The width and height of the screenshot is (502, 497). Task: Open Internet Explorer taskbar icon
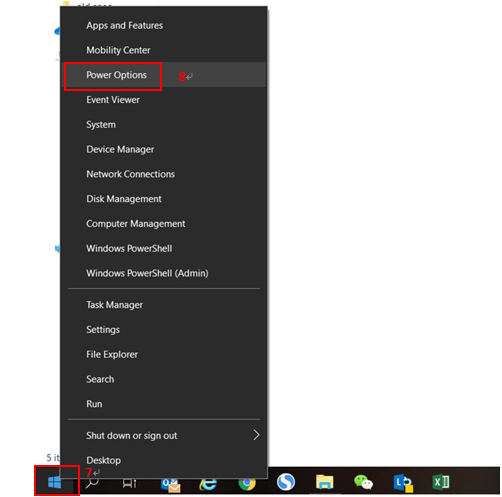[x=208, y=483]
